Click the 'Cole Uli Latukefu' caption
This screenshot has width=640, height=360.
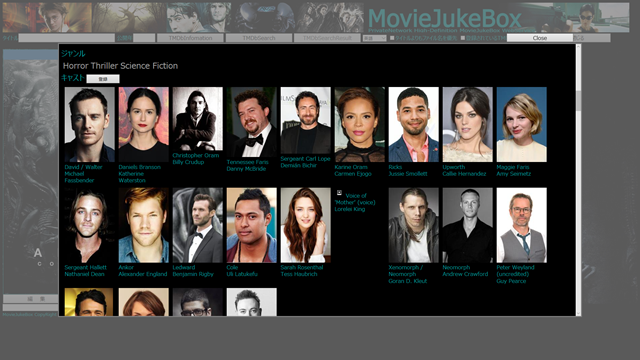click(242, 271)
